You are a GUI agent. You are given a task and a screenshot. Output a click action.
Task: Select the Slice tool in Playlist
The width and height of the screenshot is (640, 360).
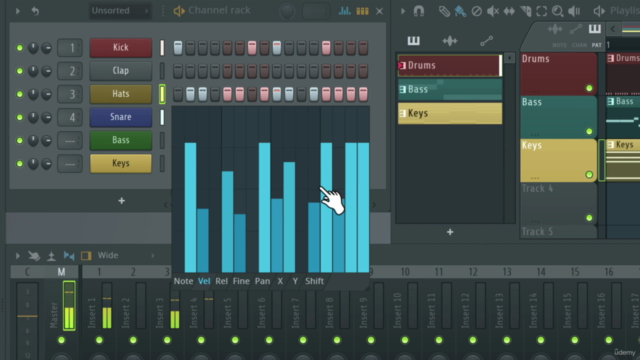(x=526, y=11)
